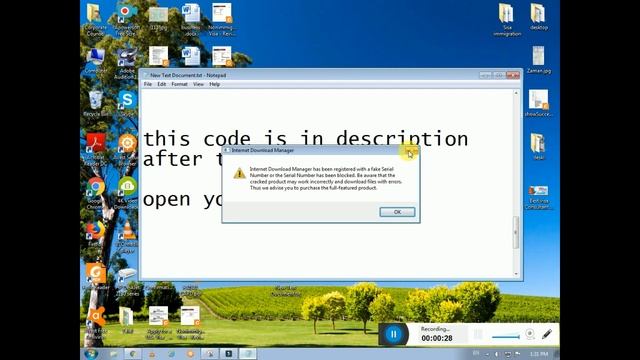Launch the Firefox desktop shortcut
The image size is (640, 360).
(x=95, y=233)
